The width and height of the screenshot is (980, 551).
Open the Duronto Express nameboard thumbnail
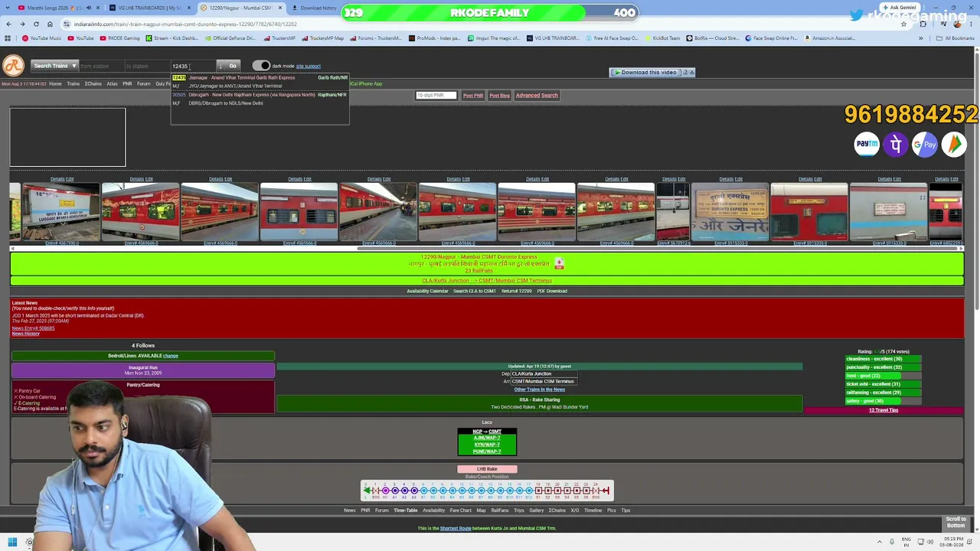coord(730,212)
